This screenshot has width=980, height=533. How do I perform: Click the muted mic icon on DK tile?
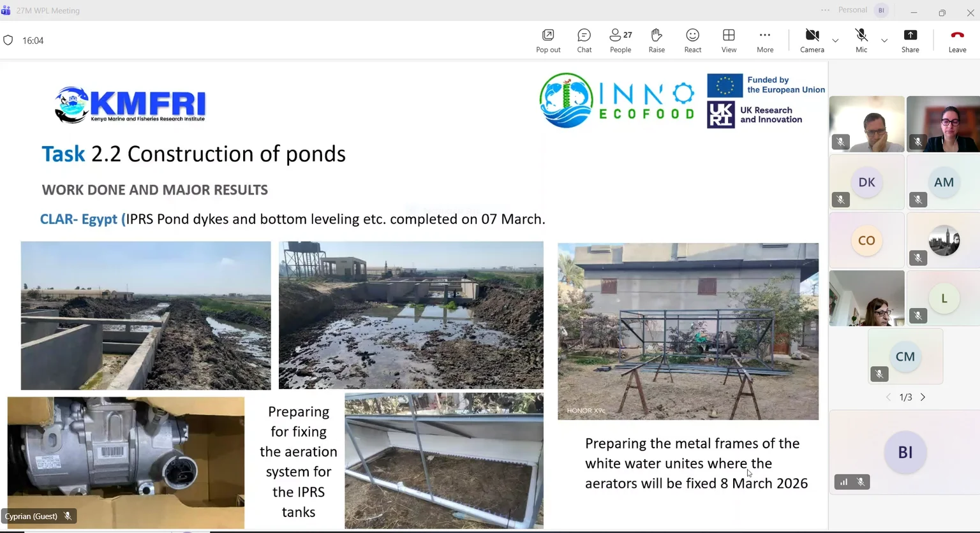click(x=841, y=200)
